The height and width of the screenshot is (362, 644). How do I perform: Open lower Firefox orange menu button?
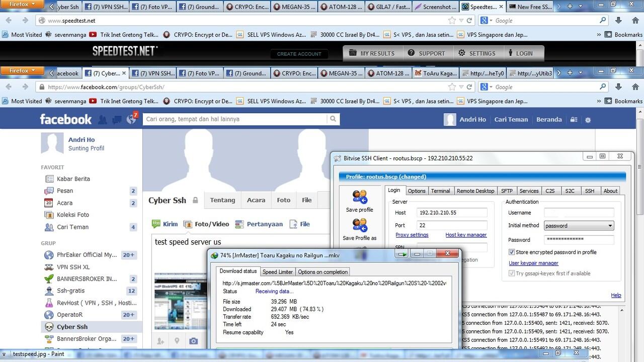(22, 71)
